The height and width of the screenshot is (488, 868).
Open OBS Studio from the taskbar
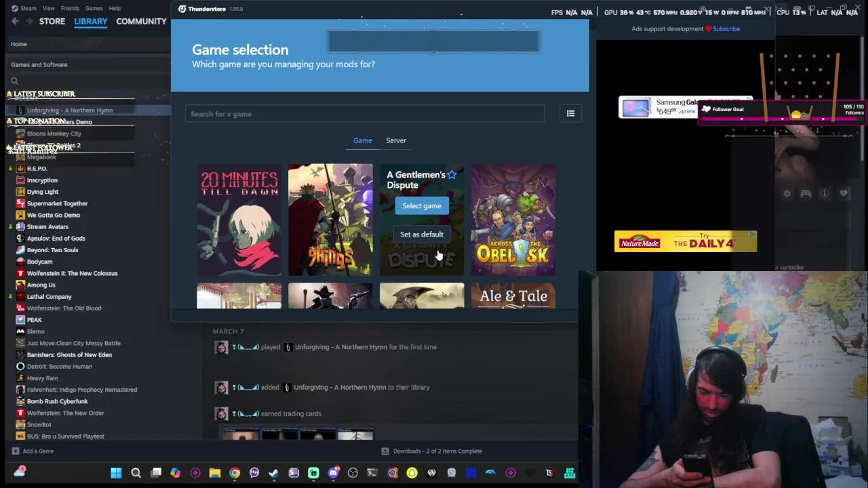pos(353,472)
